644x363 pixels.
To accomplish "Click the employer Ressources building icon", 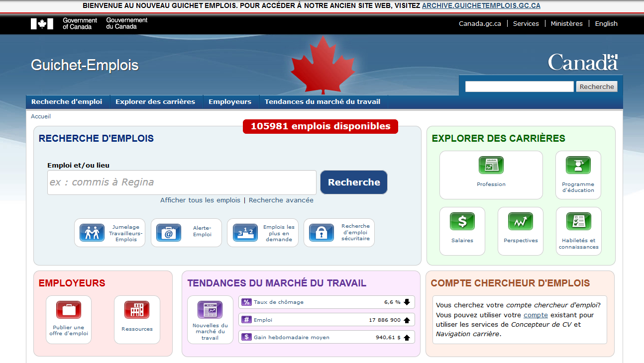I will click(137, 310).
